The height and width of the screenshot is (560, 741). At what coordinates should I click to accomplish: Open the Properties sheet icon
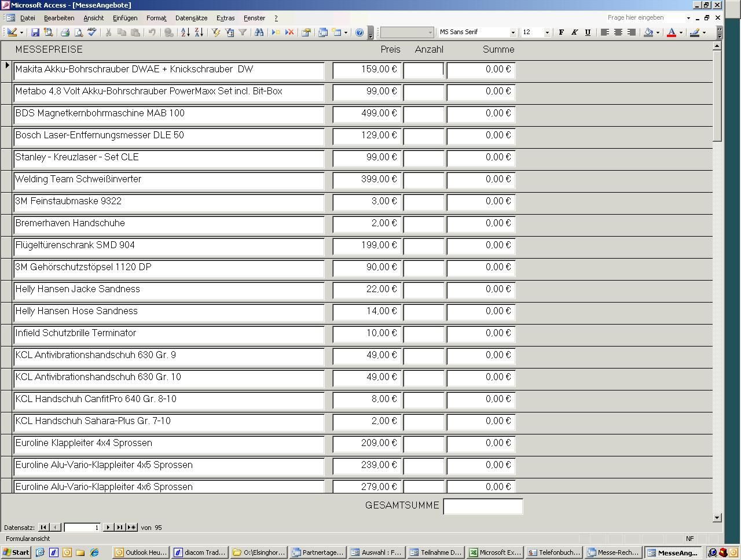[306, 32]
